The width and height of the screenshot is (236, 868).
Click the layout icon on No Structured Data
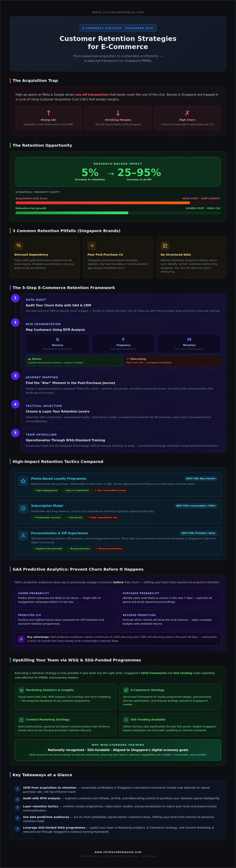(165, 246)
